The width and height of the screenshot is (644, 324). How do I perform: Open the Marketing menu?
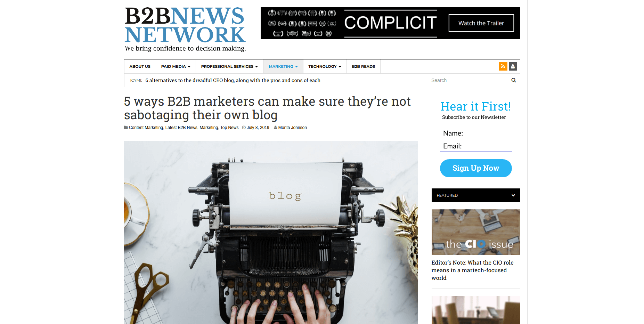(x=283, y=66)
